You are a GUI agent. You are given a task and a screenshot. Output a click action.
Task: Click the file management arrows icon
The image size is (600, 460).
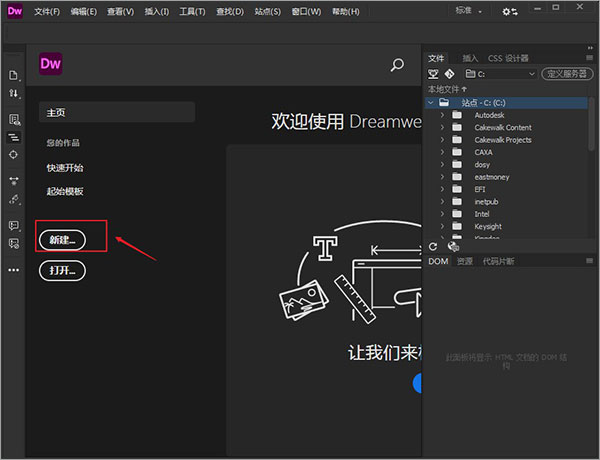coord(13,93)
